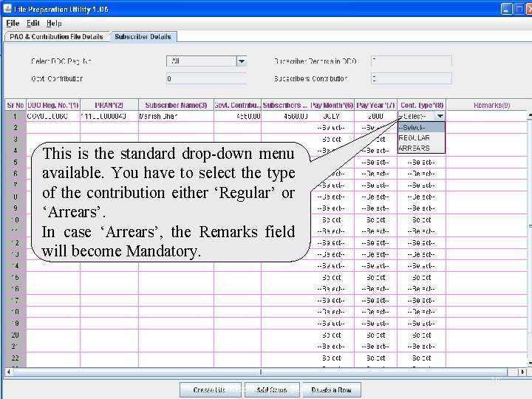This screenshot has width=532, height=399.
Task: Choose REGULAR from the contribution type list
Action: click(x=421, y=137)
